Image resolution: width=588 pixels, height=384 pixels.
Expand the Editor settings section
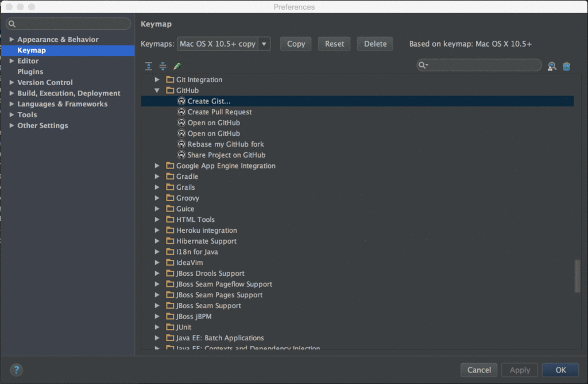[11, 61]
